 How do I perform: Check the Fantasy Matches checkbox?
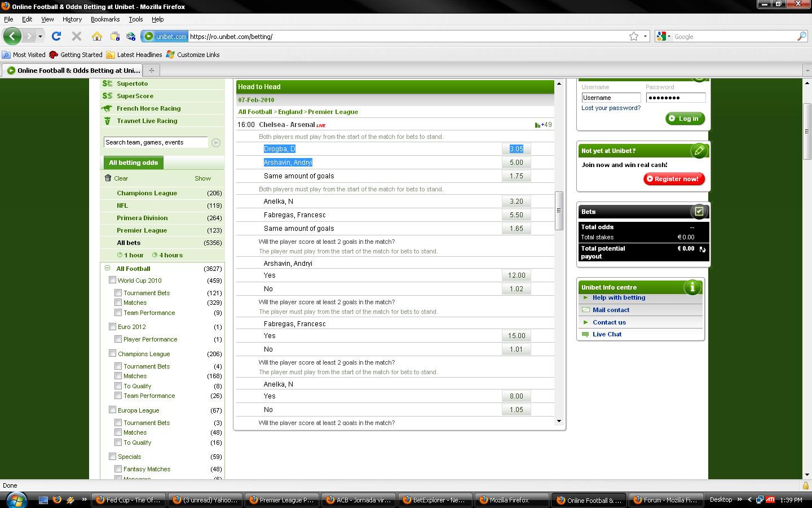coord(118,468)
